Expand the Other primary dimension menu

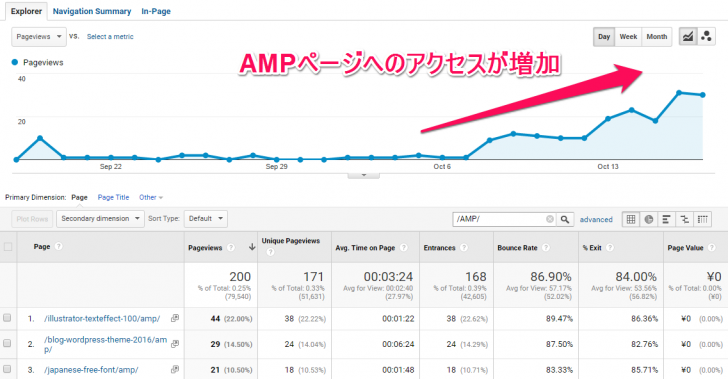(151, 197)
